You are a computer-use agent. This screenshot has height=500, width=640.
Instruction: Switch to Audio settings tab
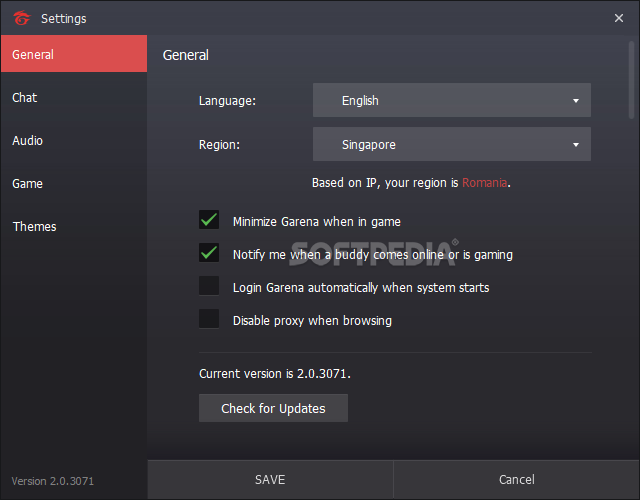click(74, 140)
